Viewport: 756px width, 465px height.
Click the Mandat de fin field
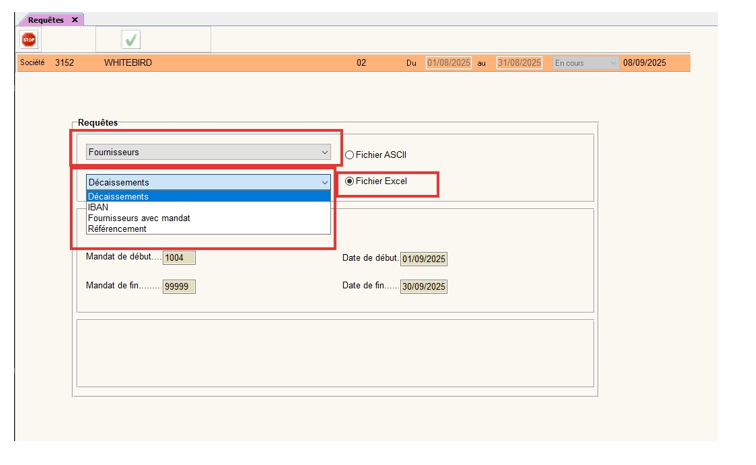pyautogui.click(x=179, y=286)
